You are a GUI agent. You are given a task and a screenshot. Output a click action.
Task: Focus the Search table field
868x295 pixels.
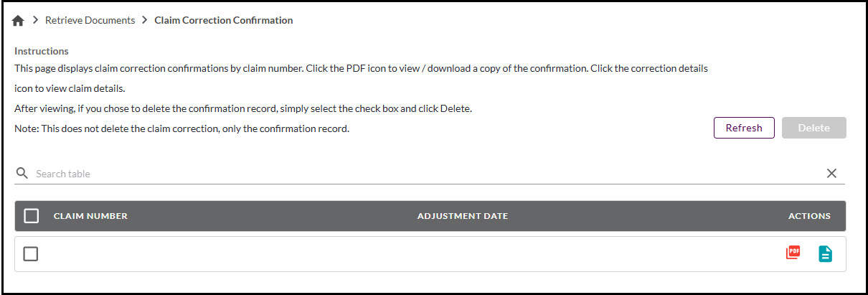[423, 174]
